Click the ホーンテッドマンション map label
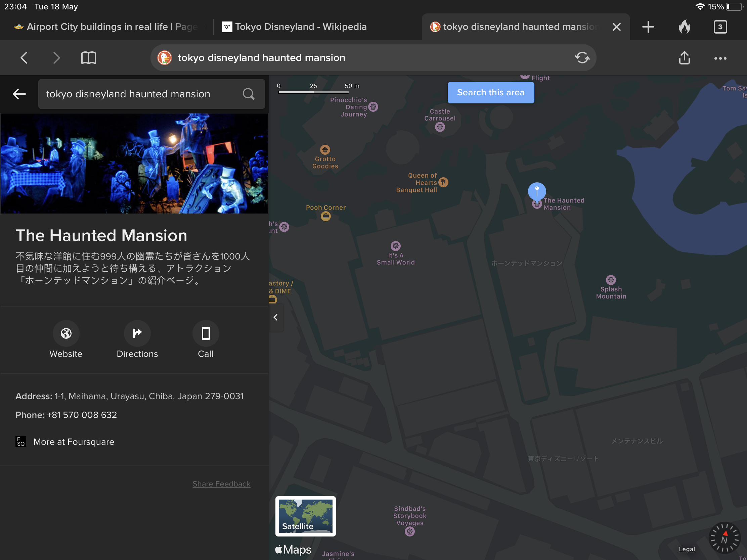Viewport: 747px width, 560px height. 527,263
